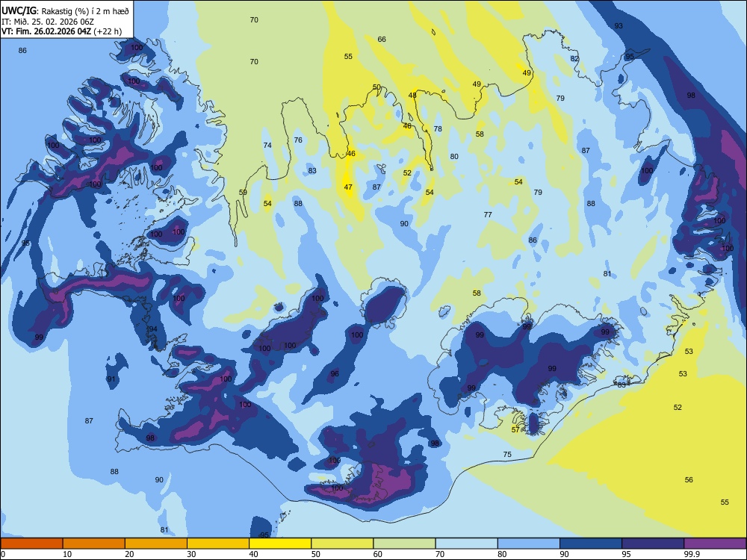Click the map value 75 at the coastline
This screenshot has width=747, height=560.
tap(507, 454)
